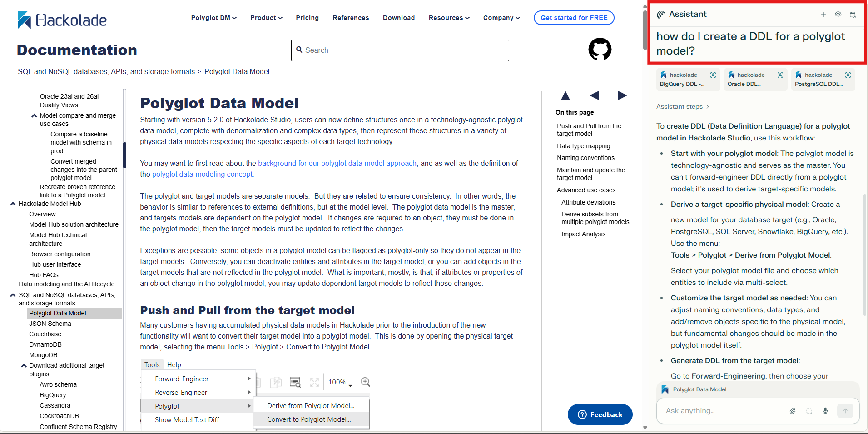Click the documentation Search field
868x434 pixels.
click(x=400, y=50)
